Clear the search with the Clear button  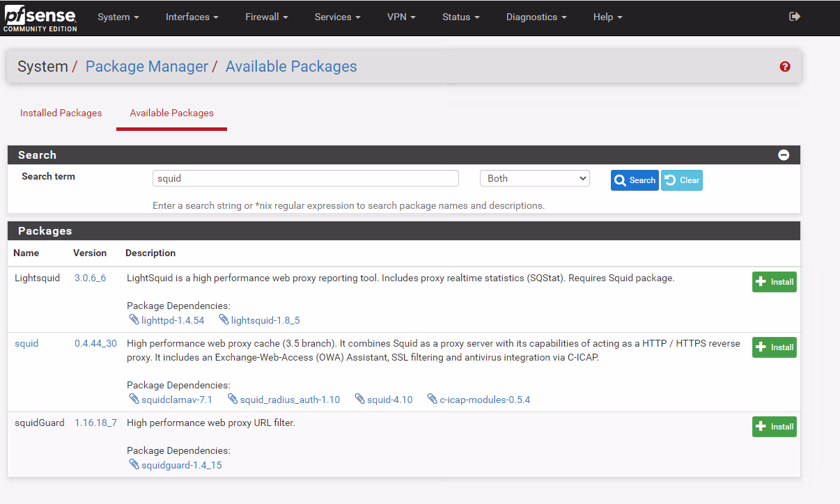[682, 180]
